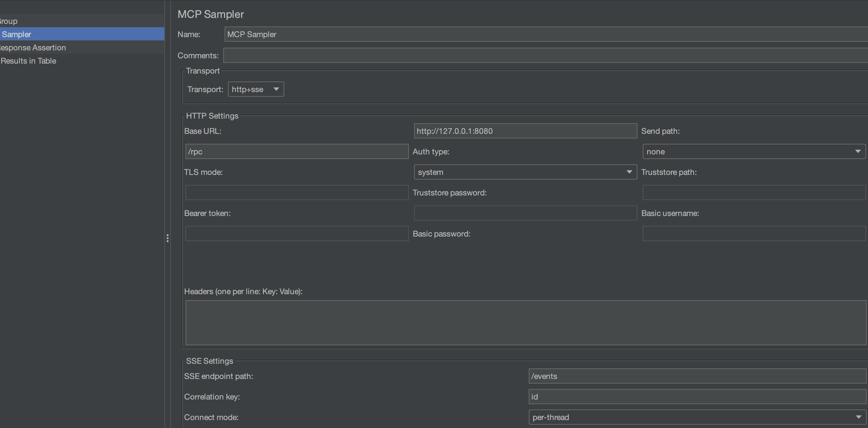Click the Name input field
This screenshot has width=868, height=428.
546,34
